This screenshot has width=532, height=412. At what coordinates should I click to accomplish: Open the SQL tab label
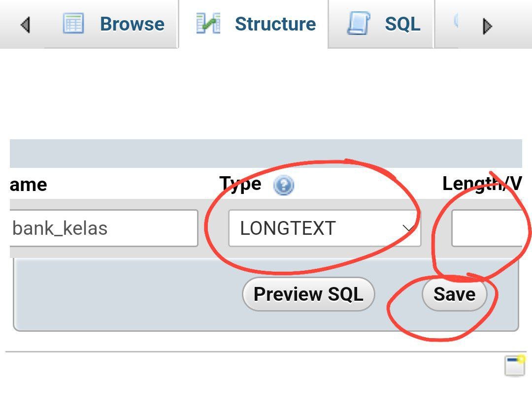click(402, 24)
